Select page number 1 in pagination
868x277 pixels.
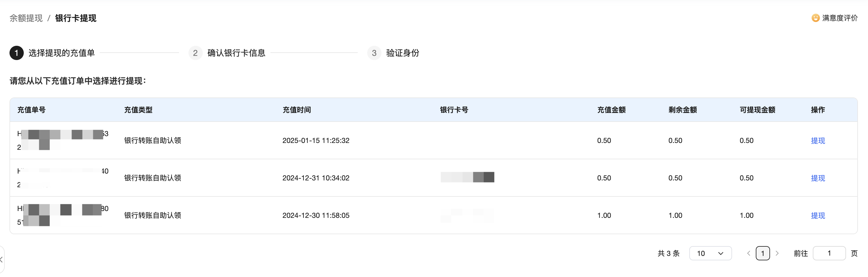click(763, 254)
